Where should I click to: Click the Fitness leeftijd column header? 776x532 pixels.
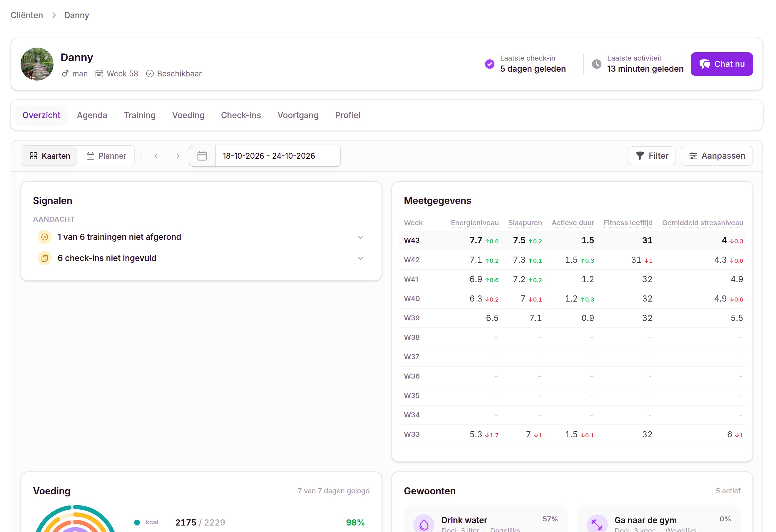(628, 223)
